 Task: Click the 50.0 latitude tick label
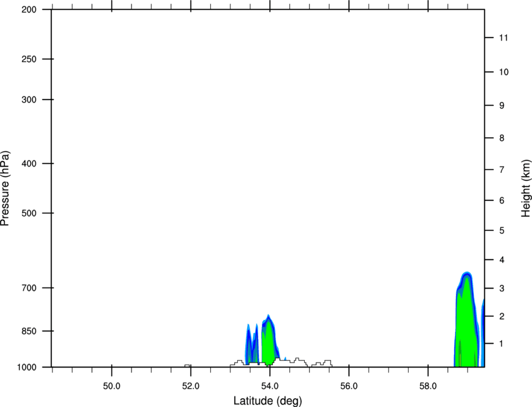point(111,386)
